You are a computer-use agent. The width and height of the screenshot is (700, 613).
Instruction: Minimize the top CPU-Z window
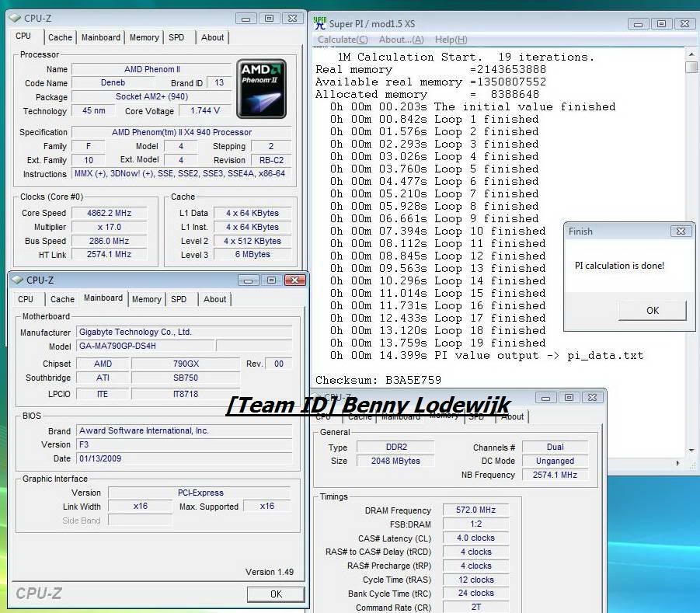coord(246,19)
